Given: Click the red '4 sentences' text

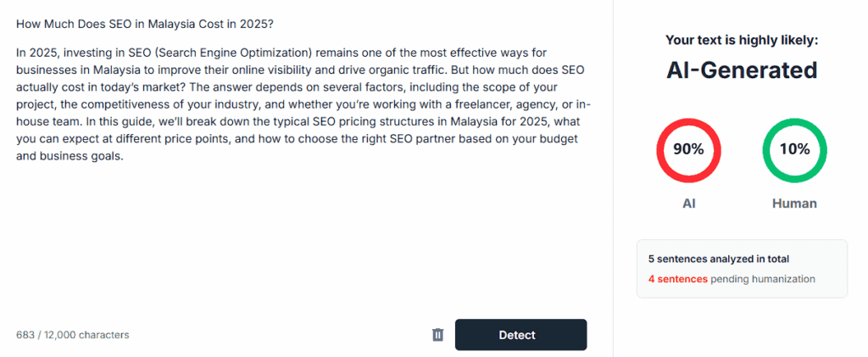Looking at the screenshot, I should 677,279.
